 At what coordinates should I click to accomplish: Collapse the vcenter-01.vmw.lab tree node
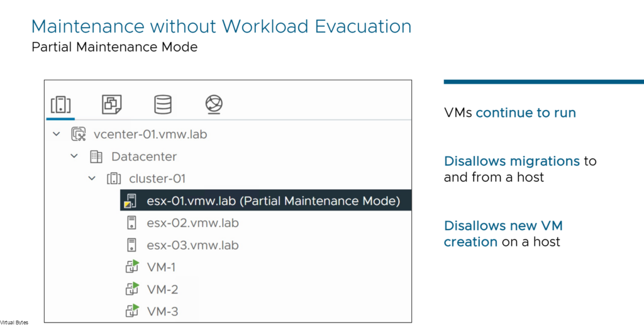(x=56, y=134)
